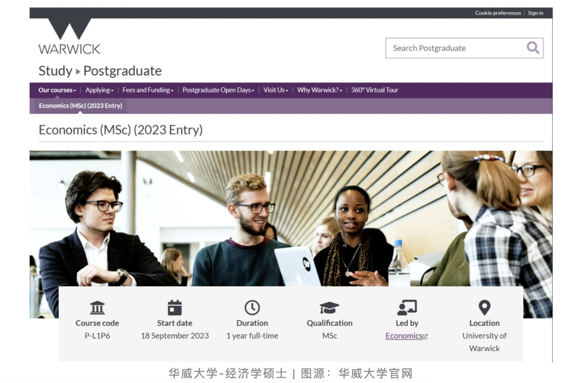Screen dimensions: 588x383
Task: Click the Location map pin icon
Action: (484, 308)
